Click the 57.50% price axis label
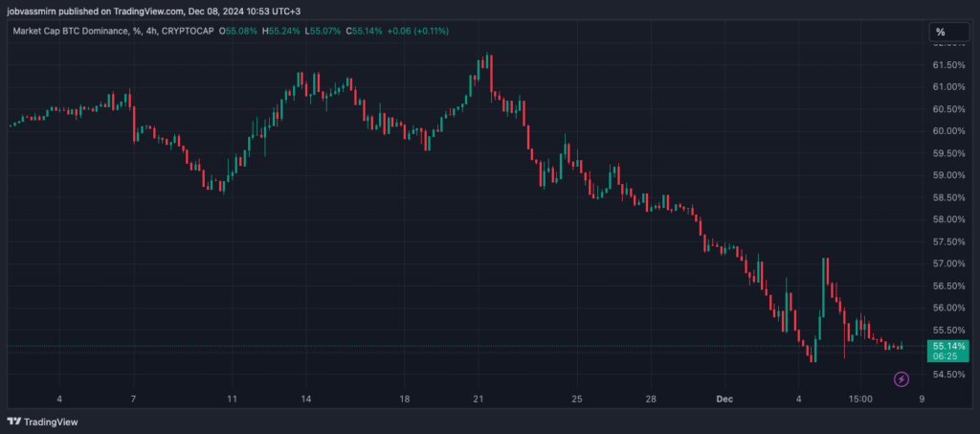Viewport: 980px width, 434px height. pos(948,241)
